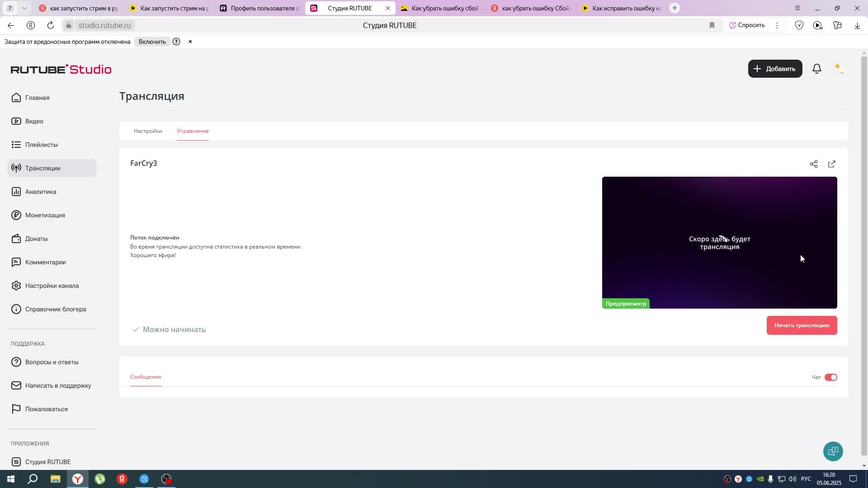Open Донаты in the sidebar
868x488 pixels.
(x=36, y=239)
